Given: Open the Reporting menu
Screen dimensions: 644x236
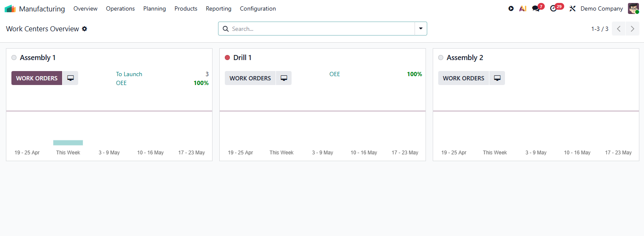Looking at the screenshot, I should (218, 8).
